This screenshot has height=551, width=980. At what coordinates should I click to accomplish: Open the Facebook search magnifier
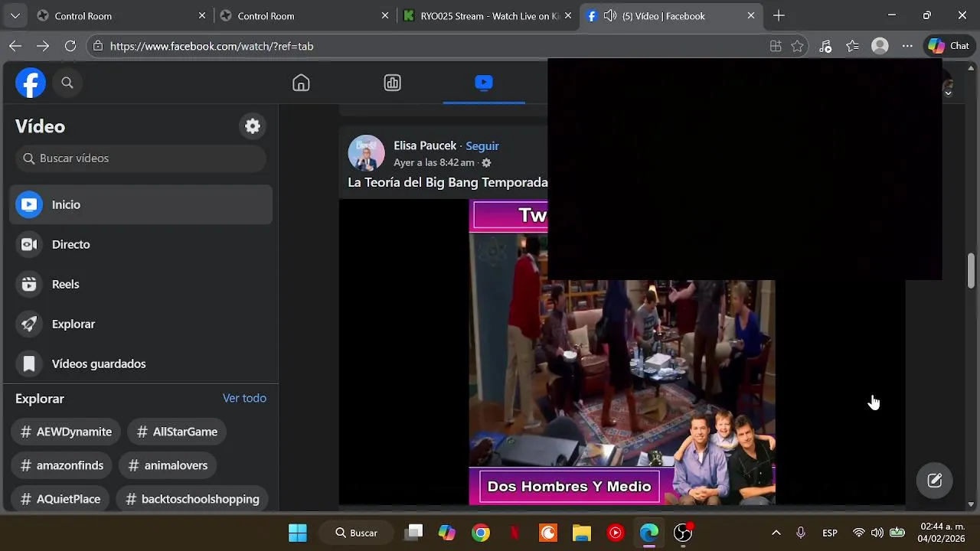(x=67, y=83)
